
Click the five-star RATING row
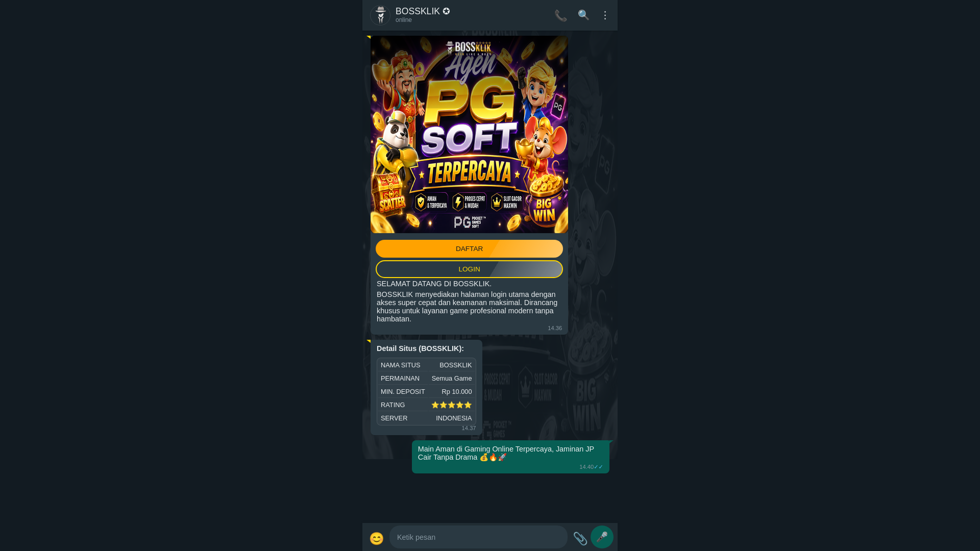[x=426, y=405]
